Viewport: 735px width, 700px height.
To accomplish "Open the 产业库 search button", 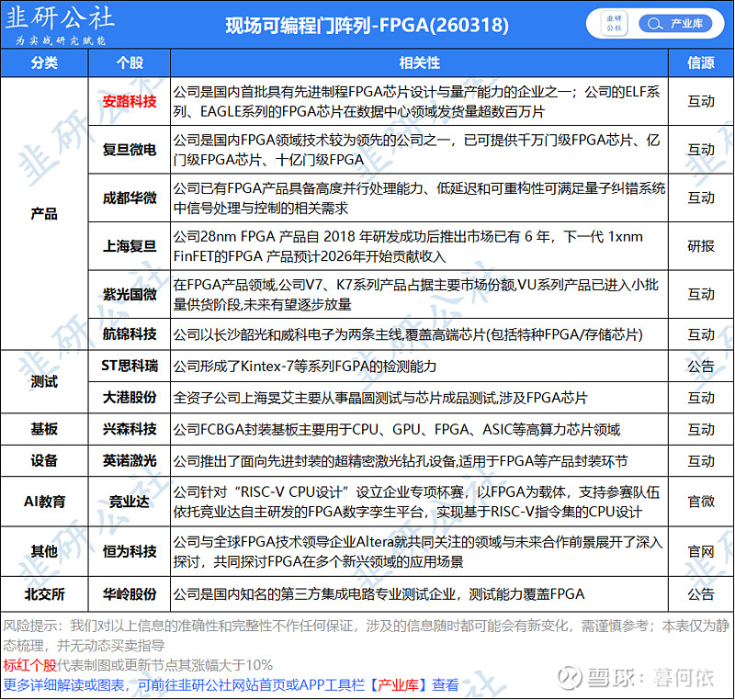I will pyautogui.click(x=680, y=24).
